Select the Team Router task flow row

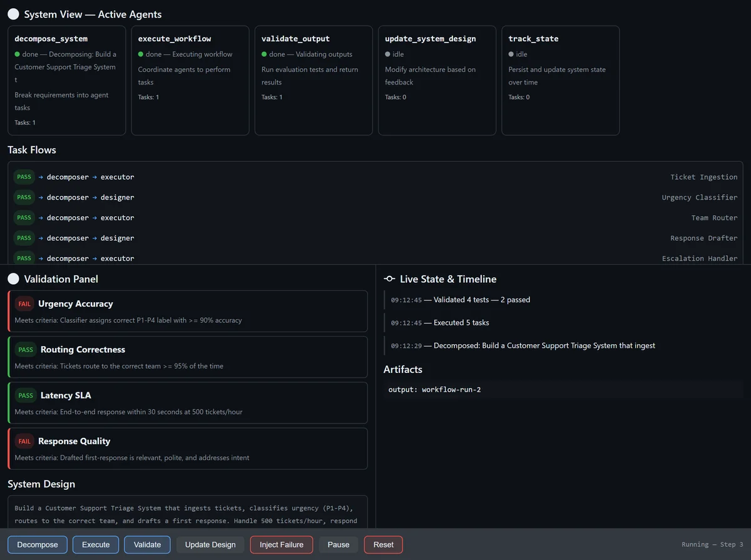click(x=375, y=218)
